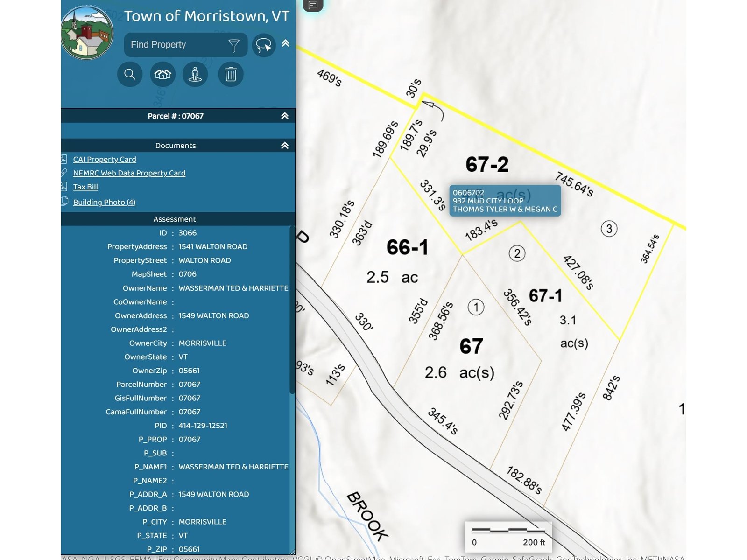Click OwnerCity value MORRISVILLE
Viewport: 747px width, 560px height.
click(202, 343)
